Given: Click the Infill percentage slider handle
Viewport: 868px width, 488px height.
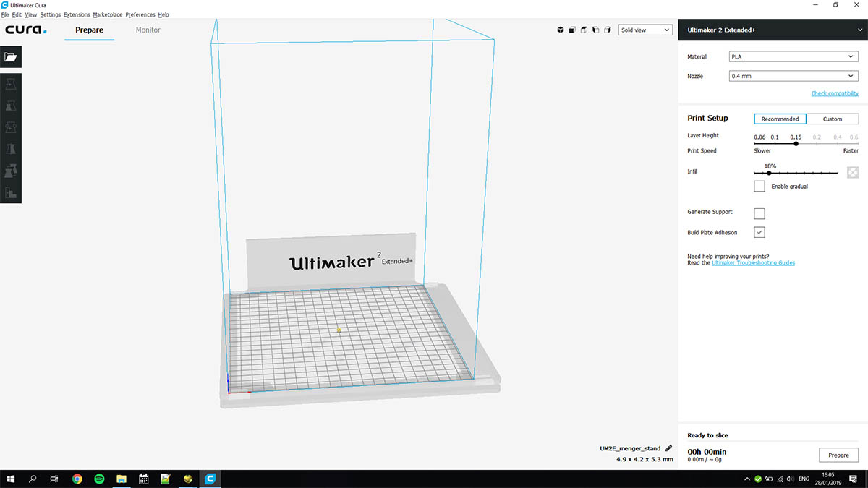Looking at the screenshot, I should click(769, 173).
